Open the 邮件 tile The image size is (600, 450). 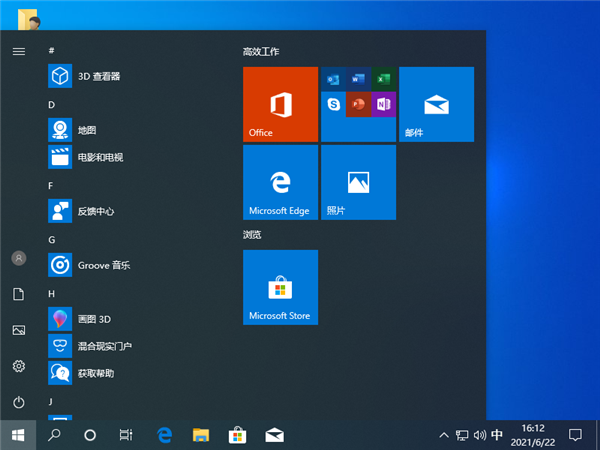pos(436,104)
